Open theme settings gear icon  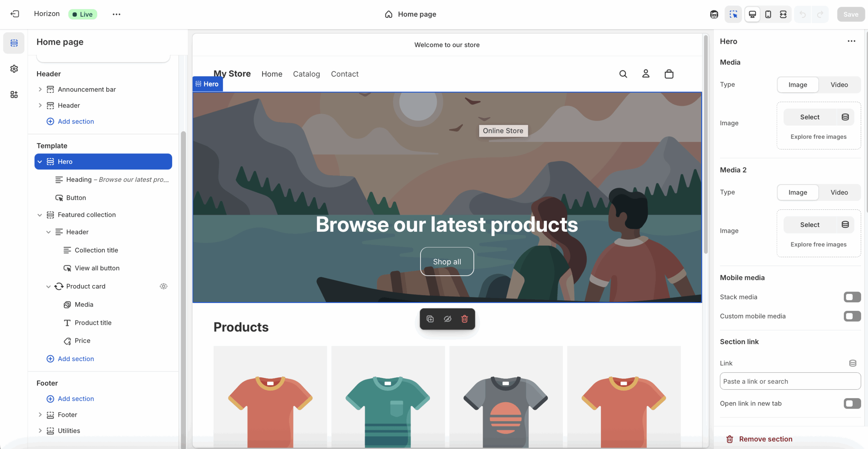14,69
